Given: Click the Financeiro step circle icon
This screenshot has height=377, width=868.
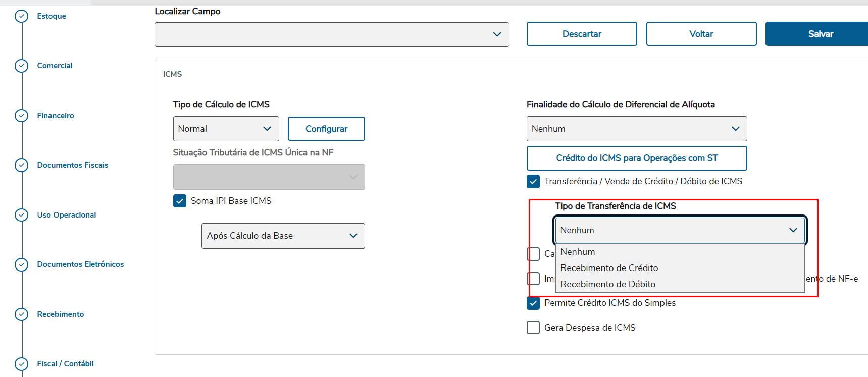Looking at the screenshot, I should [21, 116].
